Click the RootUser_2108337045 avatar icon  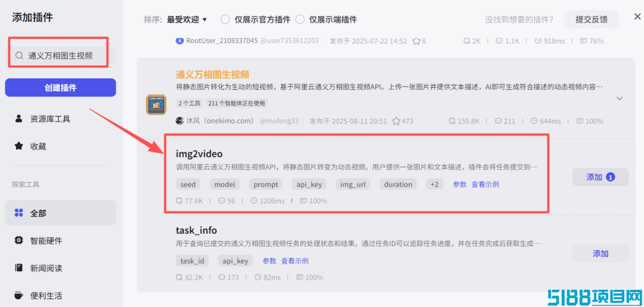pos(179,41)
